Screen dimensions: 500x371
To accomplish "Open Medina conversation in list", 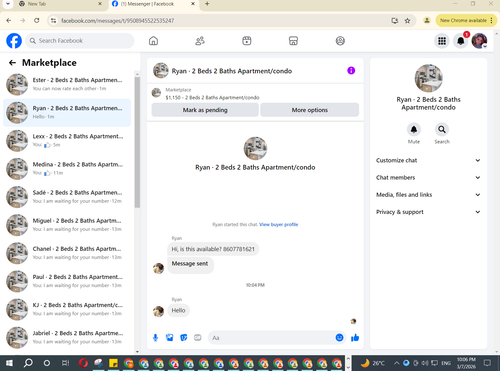I will (x=67, y=169).
